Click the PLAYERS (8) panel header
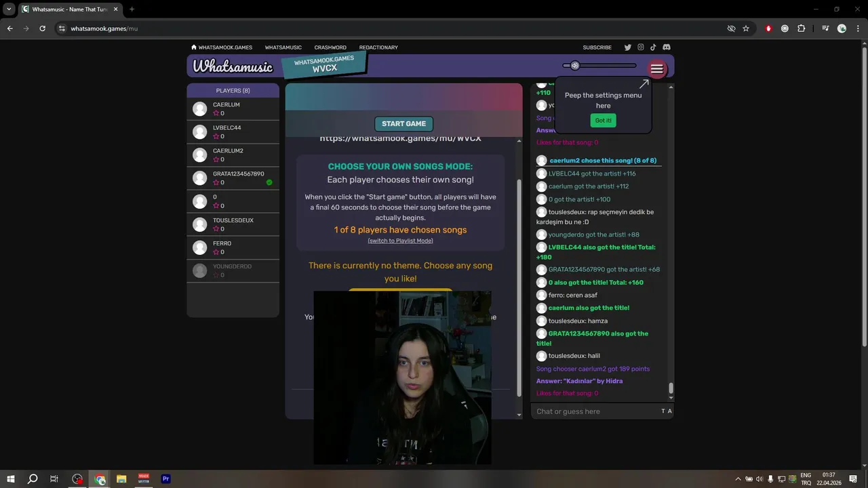Screen dimensions: 868x488 [x=233, y=90]
